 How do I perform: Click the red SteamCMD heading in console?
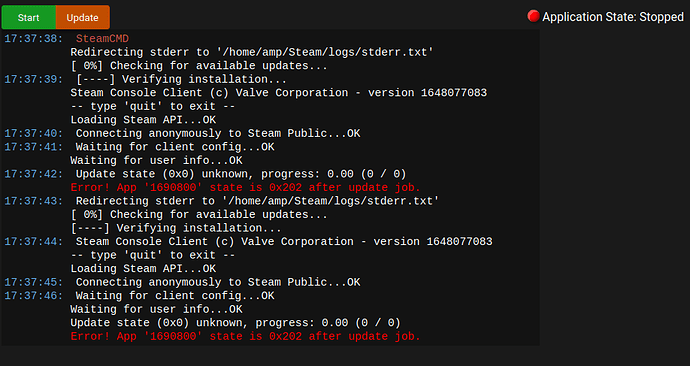tap(102, 39)
